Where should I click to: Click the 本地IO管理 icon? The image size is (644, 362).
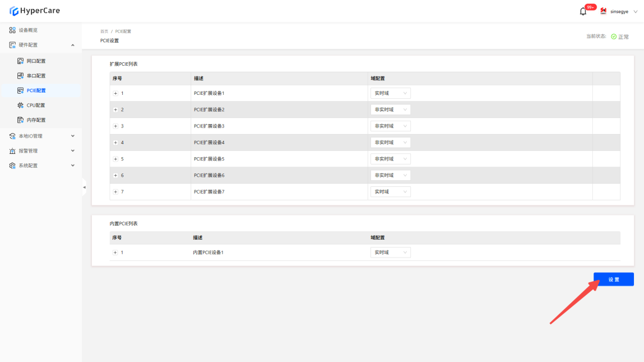12,136
